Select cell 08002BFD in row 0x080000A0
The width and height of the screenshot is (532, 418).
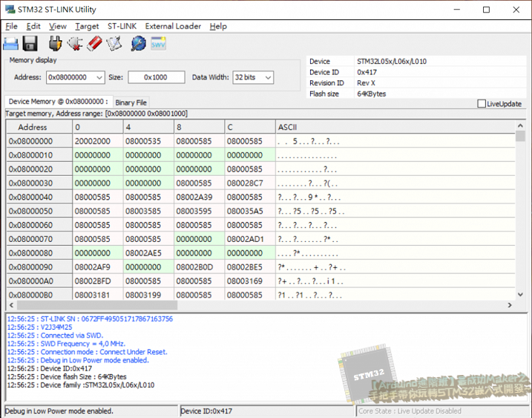(x=98, y=281)
